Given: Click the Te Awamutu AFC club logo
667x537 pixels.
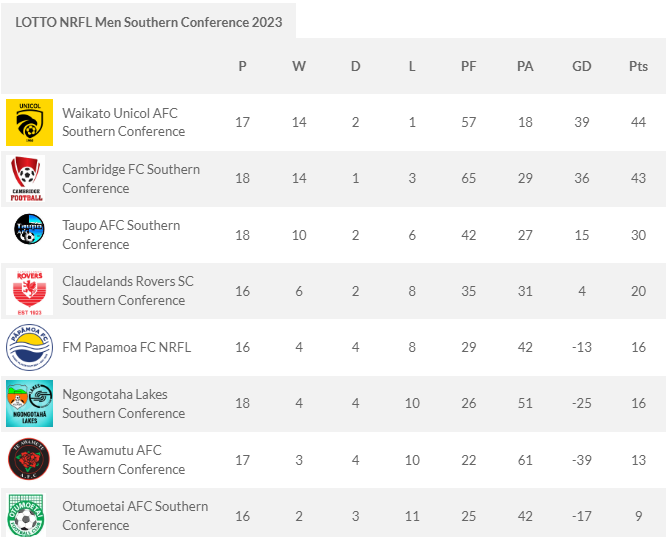Looking at the screenshot, I should click(28, 460).
